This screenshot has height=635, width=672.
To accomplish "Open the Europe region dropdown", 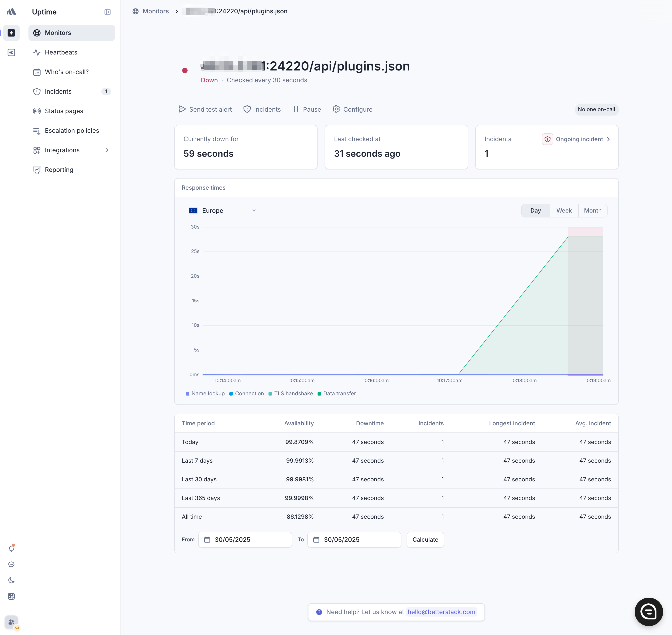I will [222, 210].
